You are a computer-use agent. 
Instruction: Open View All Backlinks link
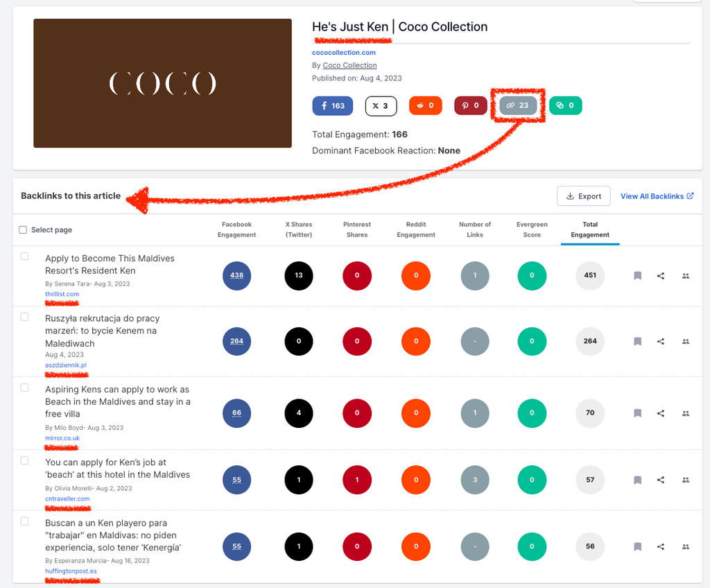(657, 196)
